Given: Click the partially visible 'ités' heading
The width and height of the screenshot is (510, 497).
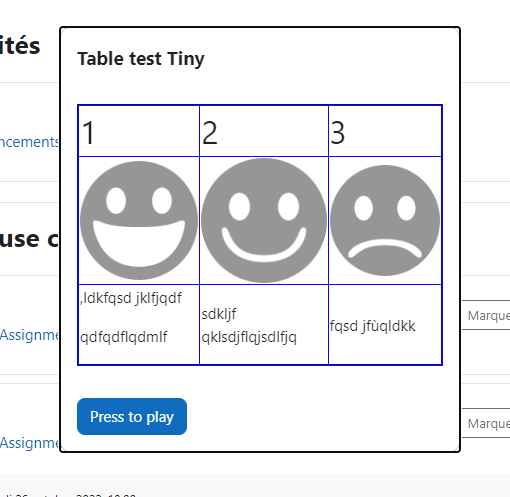Looking at the screenshot, I should coord(20,45).
